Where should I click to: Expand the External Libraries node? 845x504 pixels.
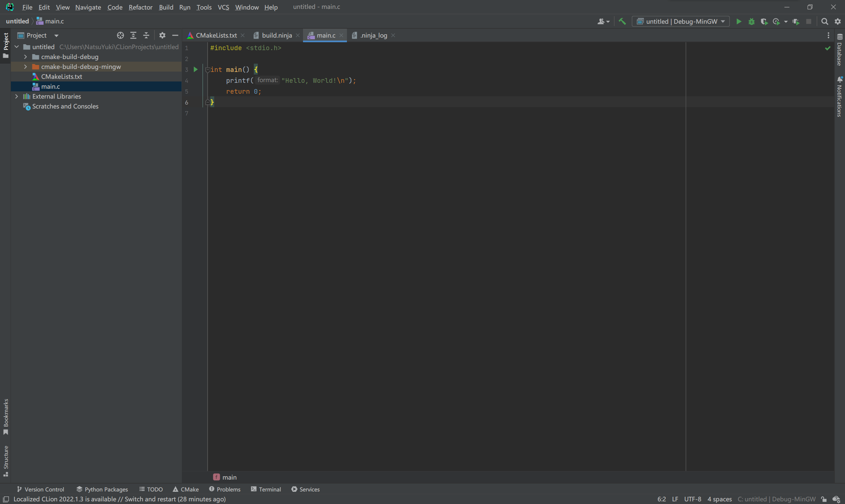pyautogui.click(x=17, y=96)
